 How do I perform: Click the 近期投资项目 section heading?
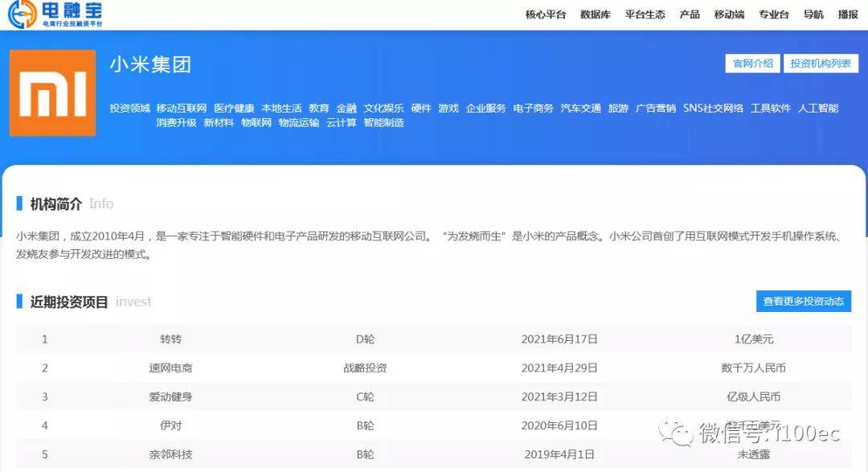click(68, 302)
